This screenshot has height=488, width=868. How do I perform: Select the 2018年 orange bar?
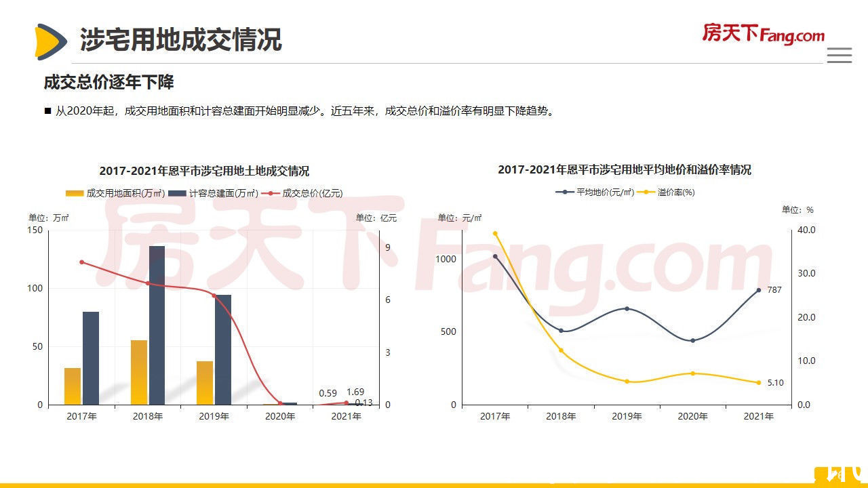139,372
